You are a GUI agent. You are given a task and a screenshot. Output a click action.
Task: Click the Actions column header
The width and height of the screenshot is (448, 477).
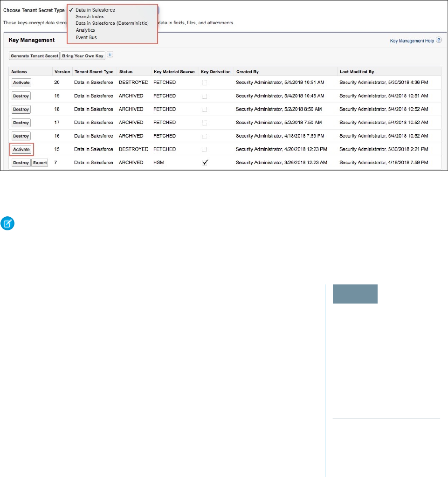click(x=19, y=72)
